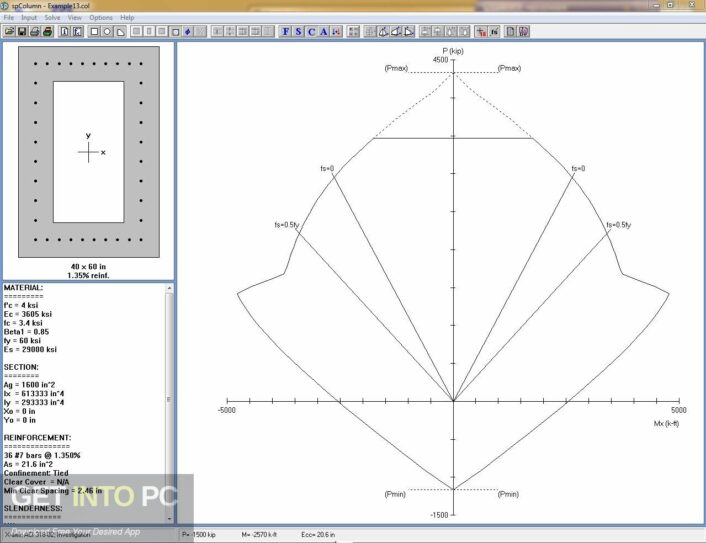
Task: Click the 4500 axis value
Action: (440, 60)
